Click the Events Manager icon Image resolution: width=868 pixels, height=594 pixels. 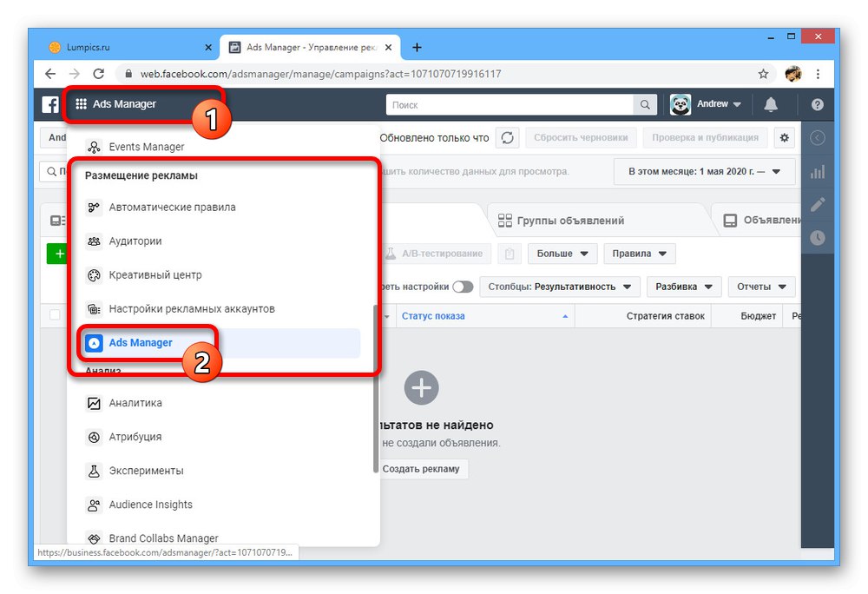tap(94, 147)
